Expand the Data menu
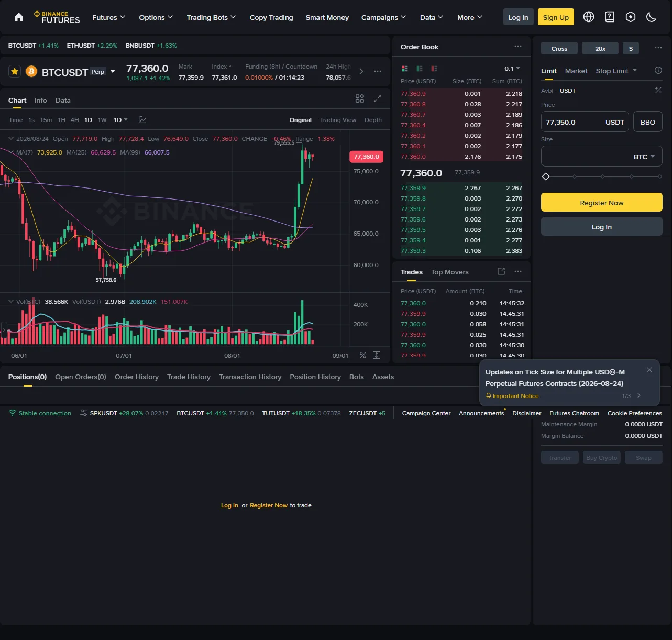The image size is (672, 640). click(x=432, y=17)
